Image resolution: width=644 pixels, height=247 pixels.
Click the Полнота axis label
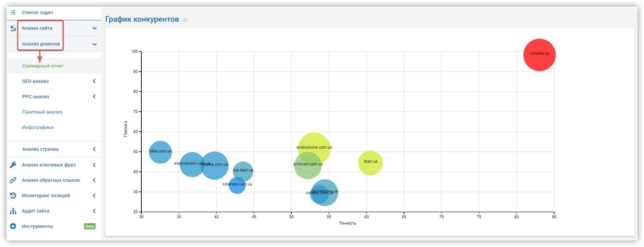click(x=125, y=129)
